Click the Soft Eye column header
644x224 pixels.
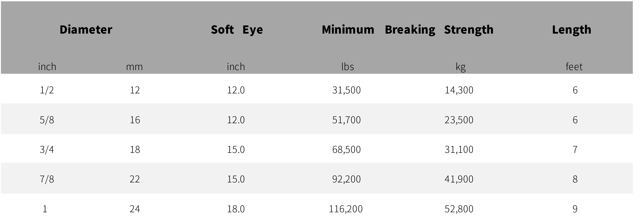pos(237,30)
